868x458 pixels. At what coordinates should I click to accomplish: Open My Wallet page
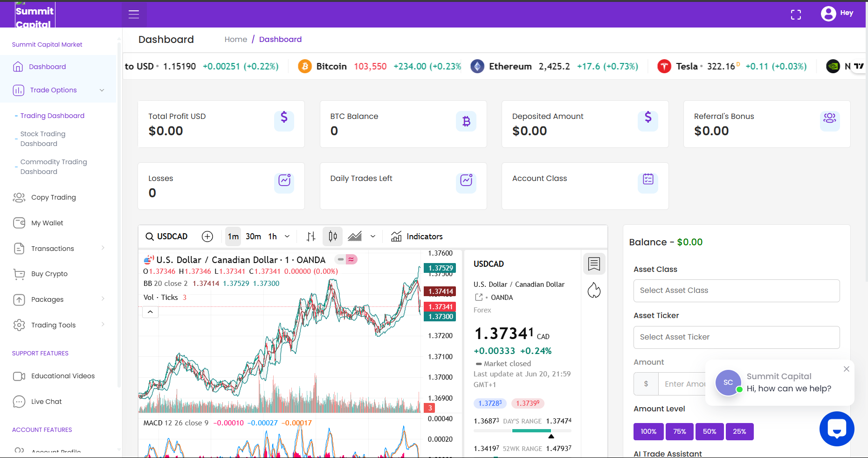tap(47, 223)
